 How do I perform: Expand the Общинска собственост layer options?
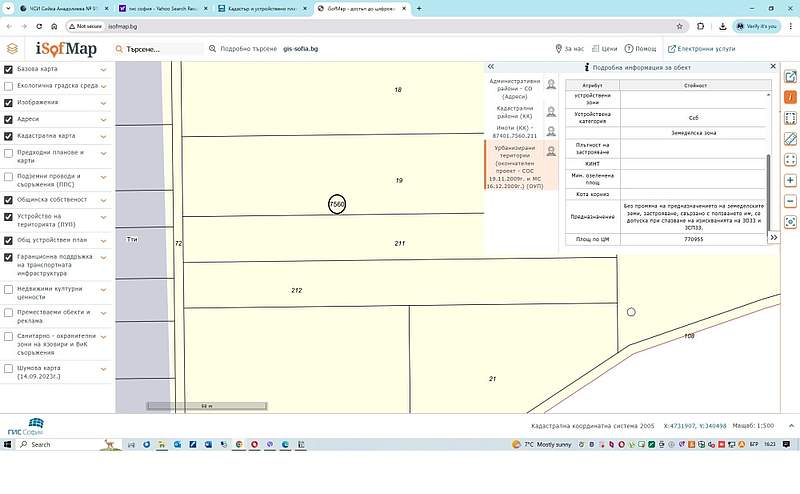(104, 200)
